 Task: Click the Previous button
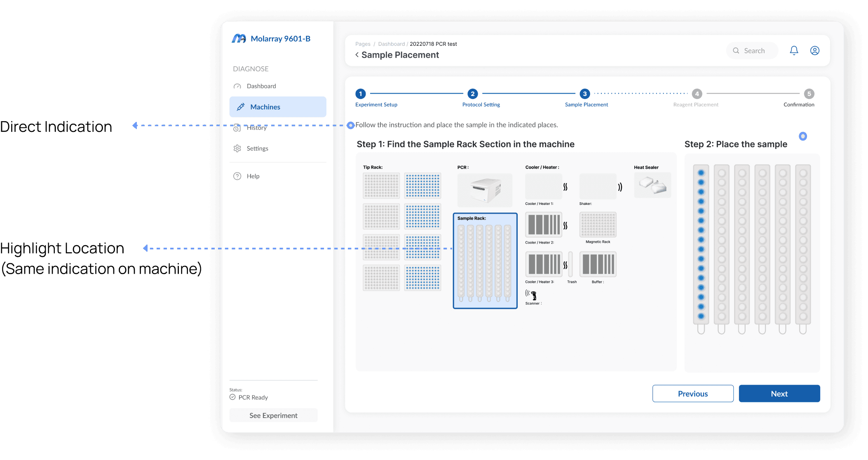click(692, 394)
